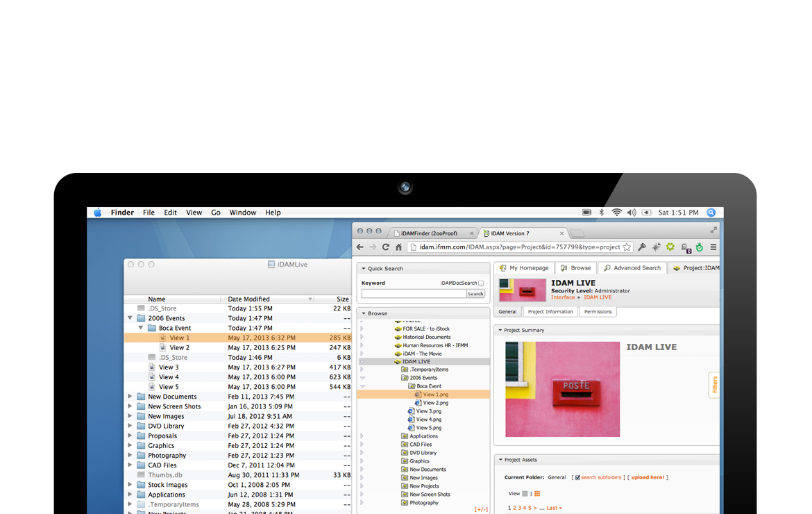Click the fullscreen arrows in browser window
This screenshot has height=514, width=812.
point(713,230)
